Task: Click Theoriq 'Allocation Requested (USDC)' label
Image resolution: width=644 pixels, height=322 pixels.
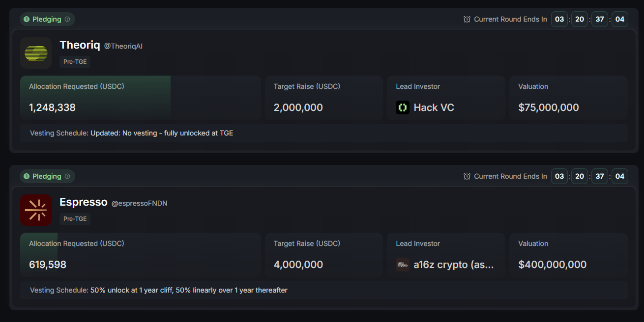Action: click(77, 86)
